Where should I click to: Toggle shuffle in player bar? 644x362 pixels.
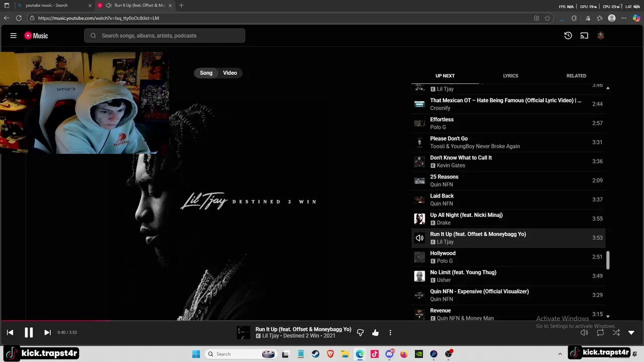coord(616,332)
